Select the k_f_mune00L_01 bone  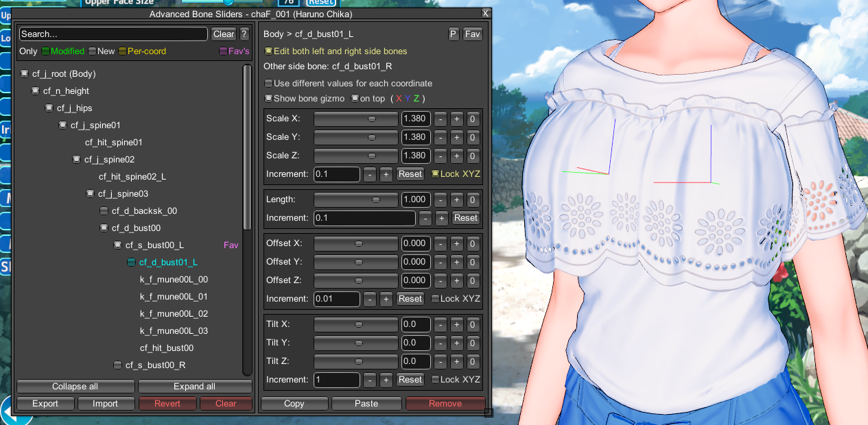tap(174, 296)
